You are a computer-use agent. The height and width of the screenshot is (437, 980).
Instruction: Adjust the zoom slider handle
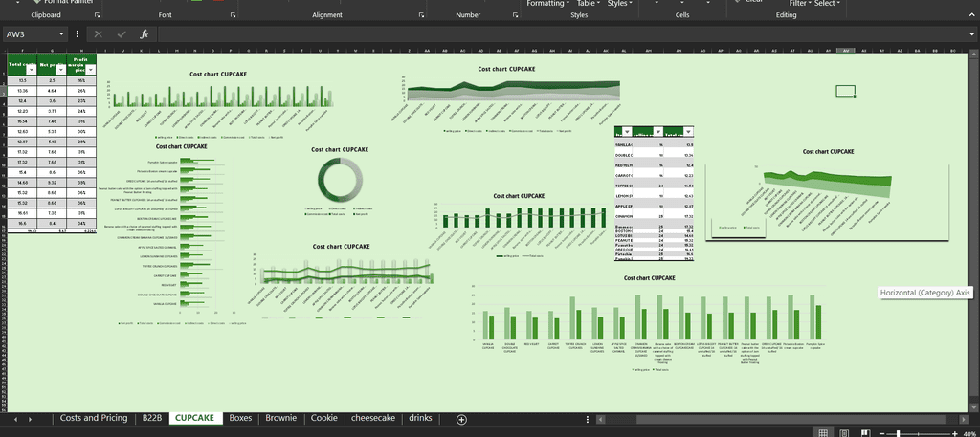[898, 433]
